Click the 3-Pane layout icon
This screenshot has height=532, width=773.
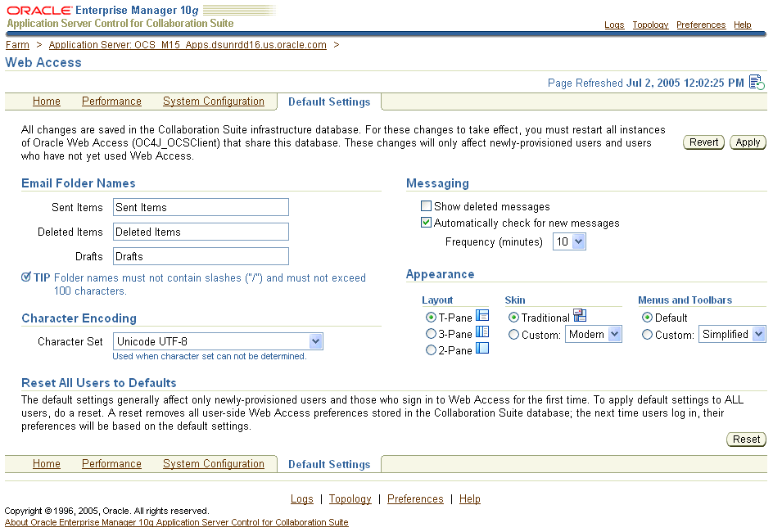click(x=482, y=332)
